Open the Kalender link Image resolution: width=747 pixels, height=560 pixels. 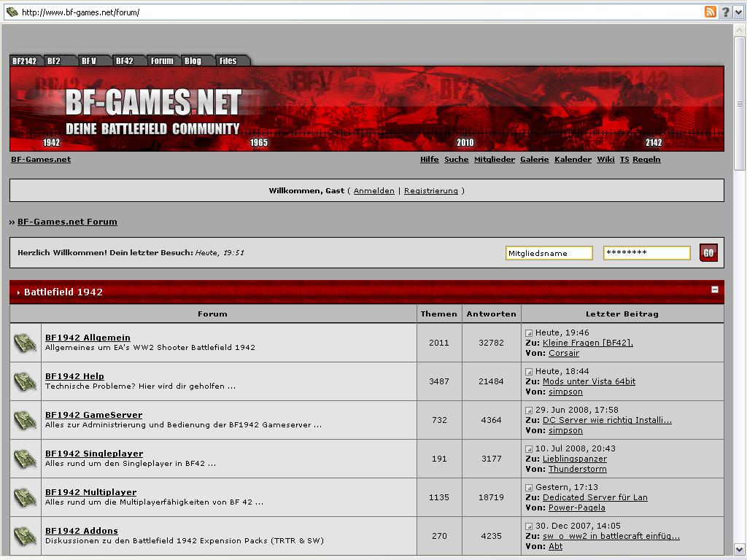(573, 160)
